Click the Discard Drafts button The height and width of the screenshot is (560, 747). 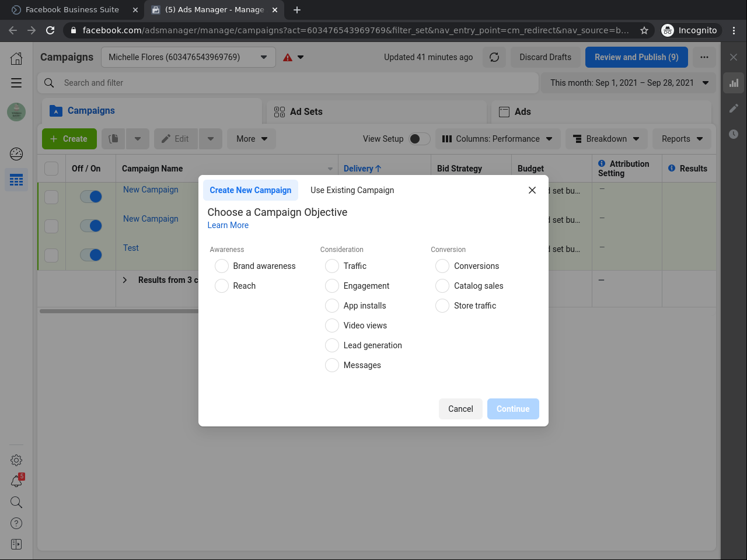[546, 57]
